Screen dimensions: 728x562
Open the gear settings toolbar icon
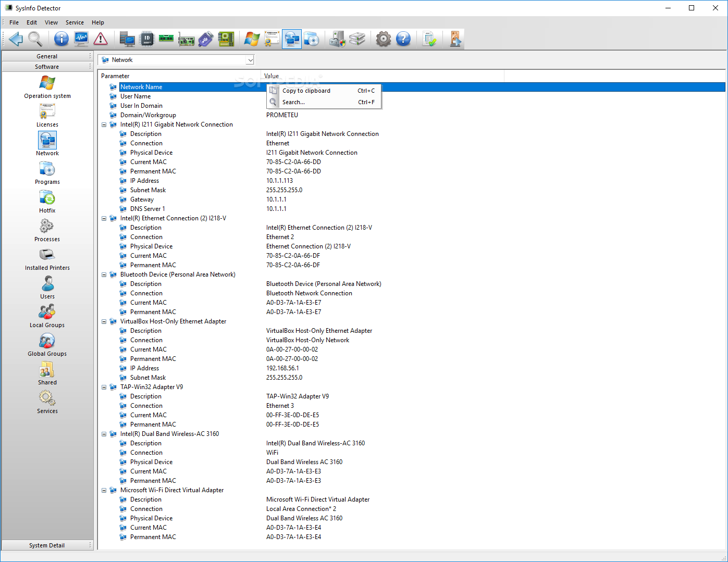point(384,39)
